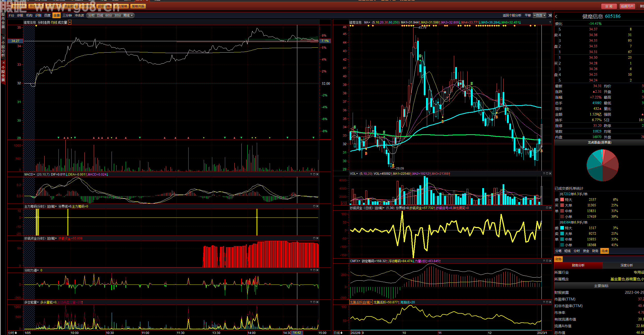The height and width of the screenshot is (335, 644).
Task: Open the 龙腾活跃[自编] indicator dropdown
Action: pos(361,302)
